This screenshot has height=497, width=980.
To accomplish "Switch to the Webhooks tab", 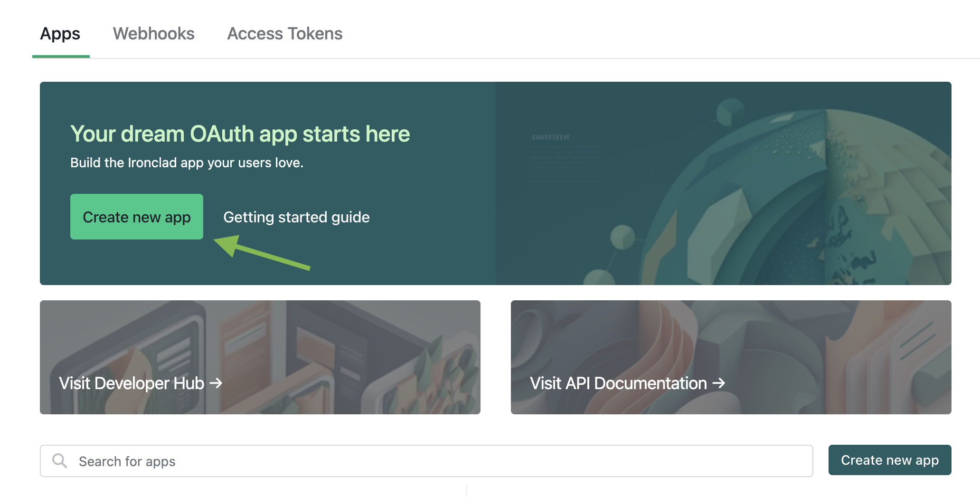I will coord(153,34).
